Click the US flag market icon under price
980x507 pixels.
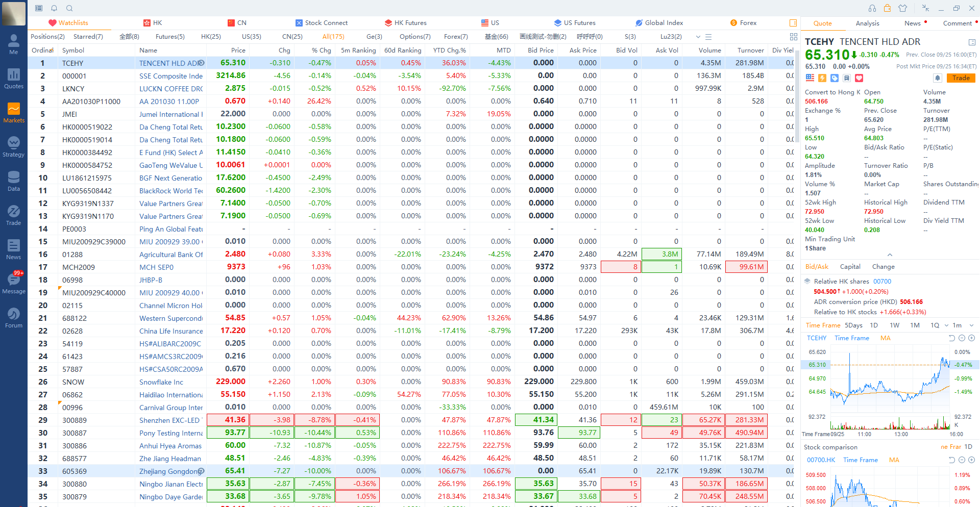point(810,78)
